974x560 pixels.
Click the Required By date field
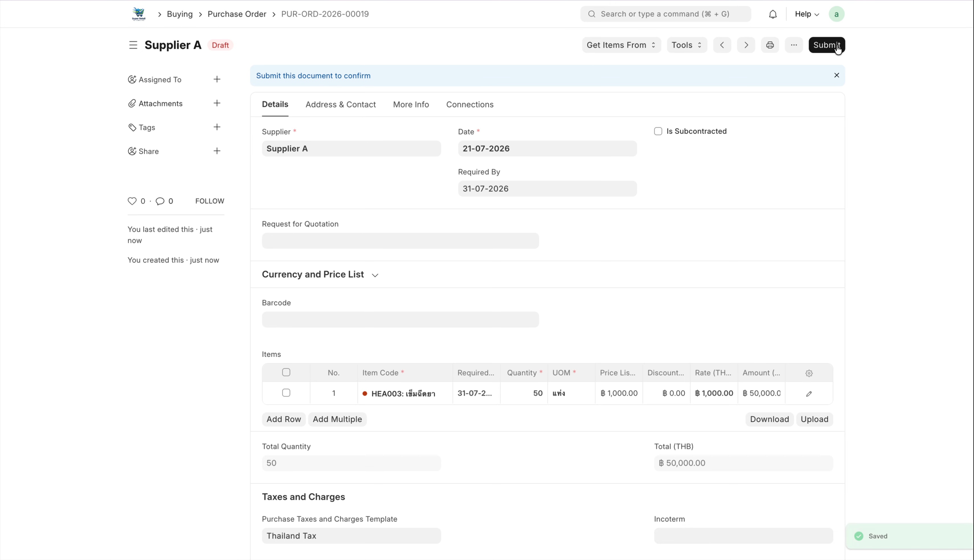tap(547, 188)
